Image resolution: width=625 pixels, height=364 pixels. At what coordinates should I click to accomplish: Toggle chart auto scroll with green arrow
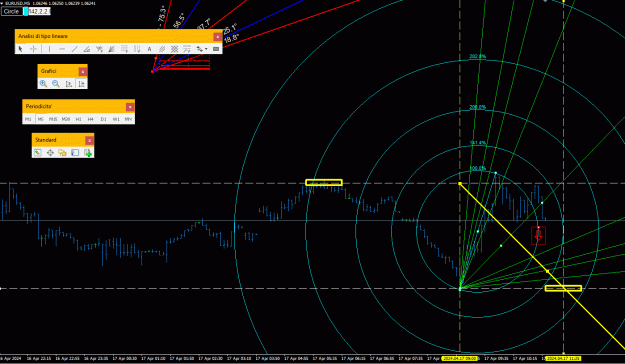pos(69,84)
